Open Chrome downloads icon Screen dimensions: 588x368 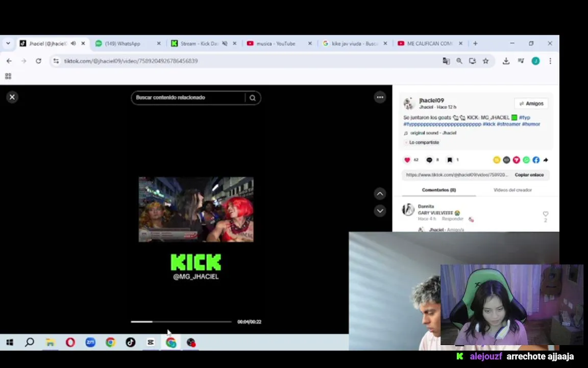(x=506, y=61)
